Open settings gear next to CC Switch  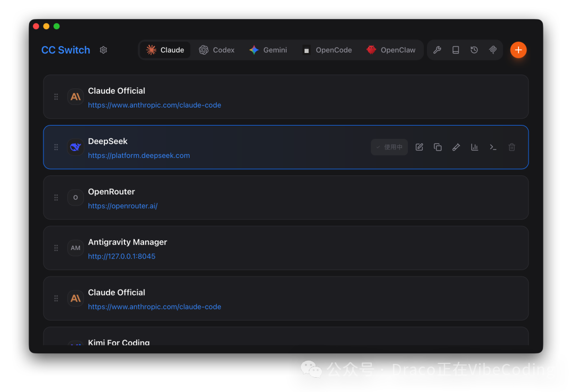(103, 50)
